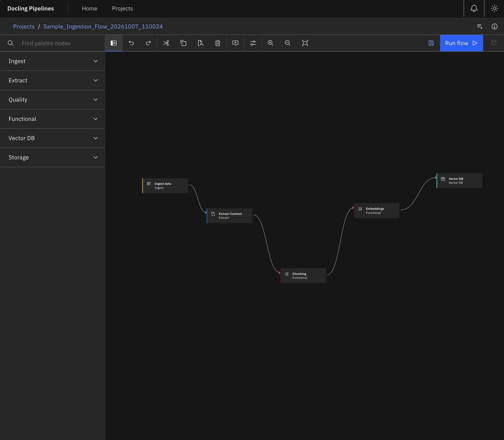Open the run list icon
The height and width of the screenshot is (440, 504).
click(x=480, y=26)
